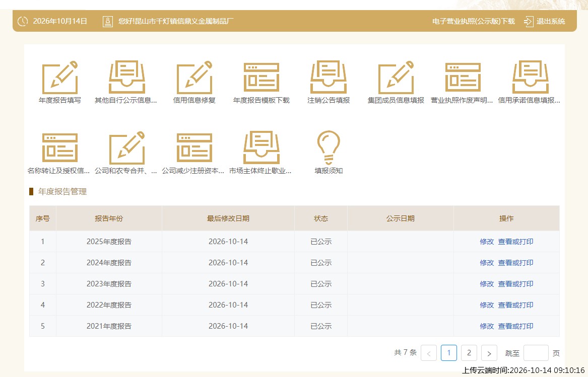The image size is (588, 377).
Task: Click 营业执照作废声明 icon
Action: pyautogui.click(x=463, y=77)
